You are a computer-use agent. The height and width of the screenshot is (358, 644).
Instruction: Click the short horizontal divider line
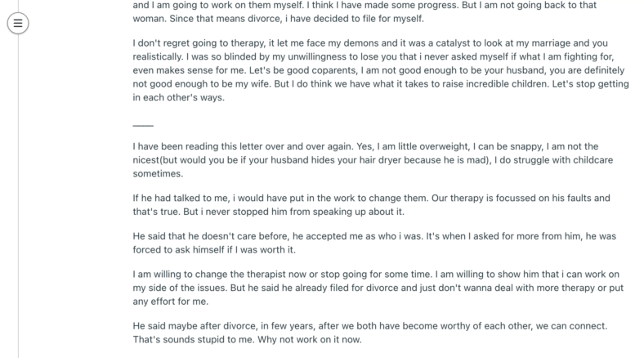tap(143, 125)
